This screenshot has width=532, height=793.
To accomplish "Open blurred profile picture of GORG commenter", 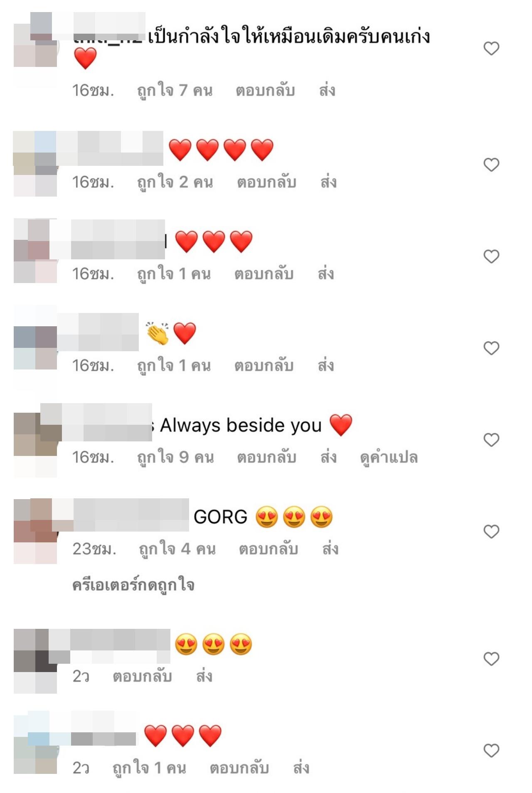I will click(x=35, y=531).
